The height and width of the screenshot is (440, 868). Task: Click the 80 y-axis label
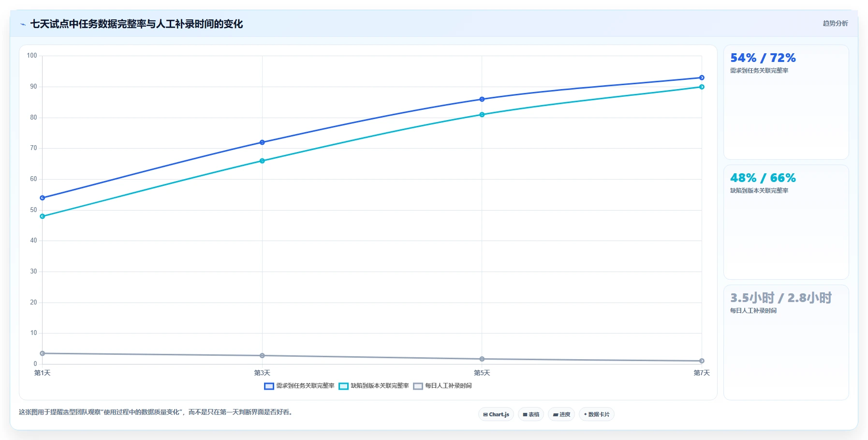click(33, 118)
